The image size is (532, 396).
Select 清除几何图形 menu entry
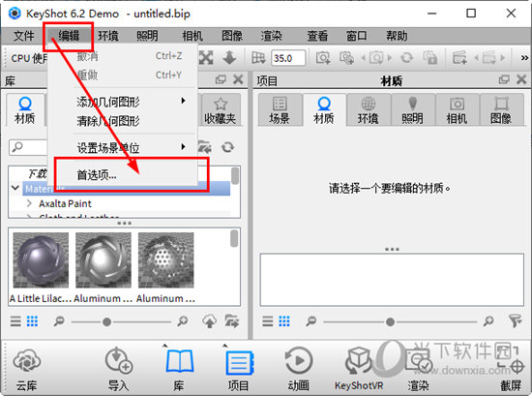pyautogui.click(x=123, y=121)
